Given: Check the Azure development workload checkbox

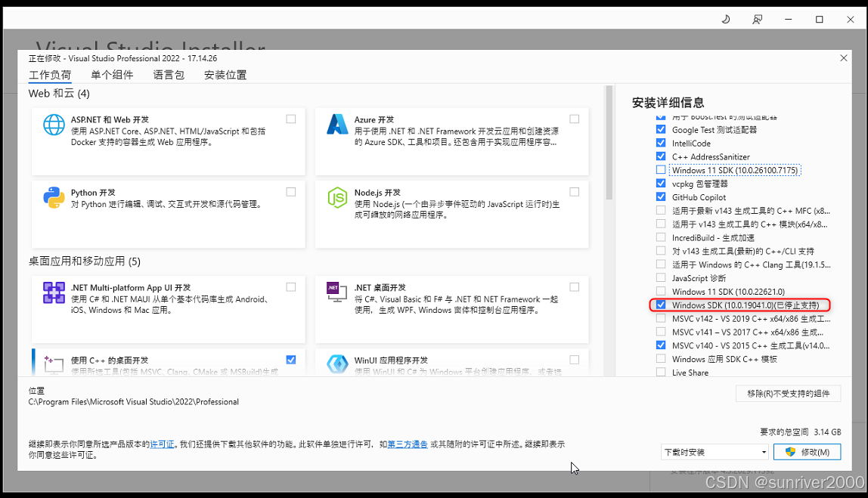Looking at the screenshot, I should (575, 119).
